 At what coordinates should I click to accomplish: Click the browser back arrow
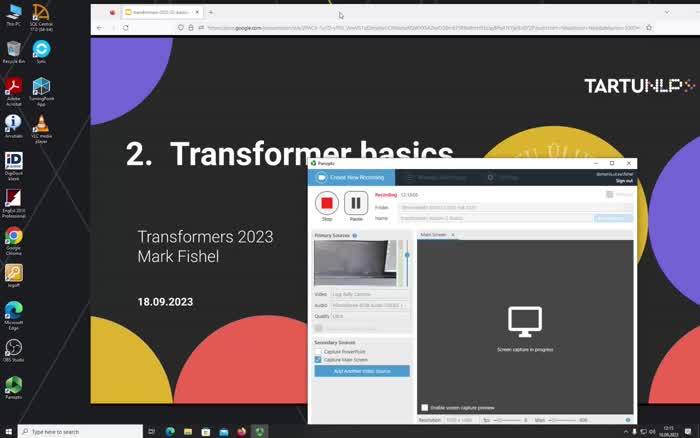pyautogui.click(x=100, y=28)
